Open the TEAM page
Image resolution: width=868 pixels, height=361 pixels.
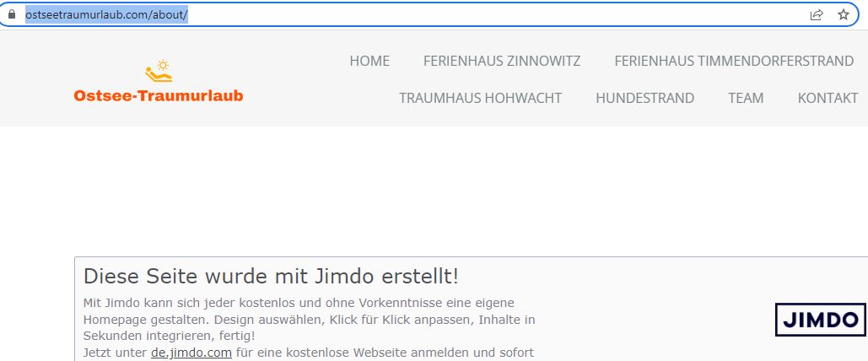[x=746, y=98]
